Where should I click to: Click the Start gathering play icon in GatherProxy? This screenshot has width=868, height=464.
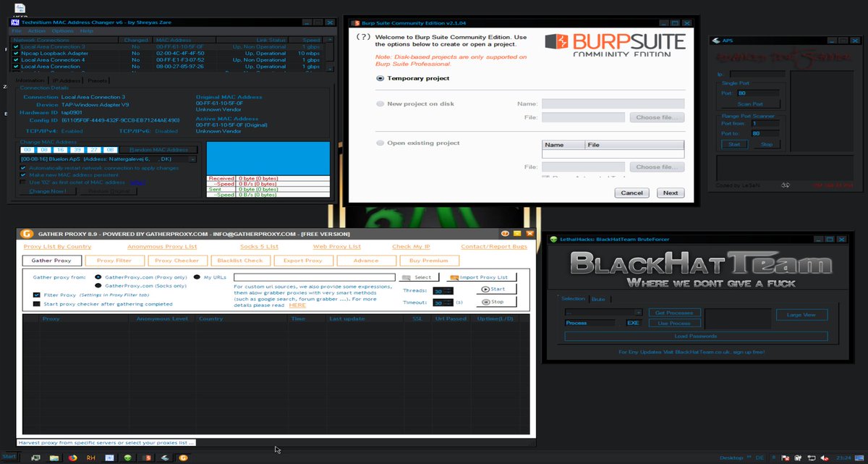(485, 288)
